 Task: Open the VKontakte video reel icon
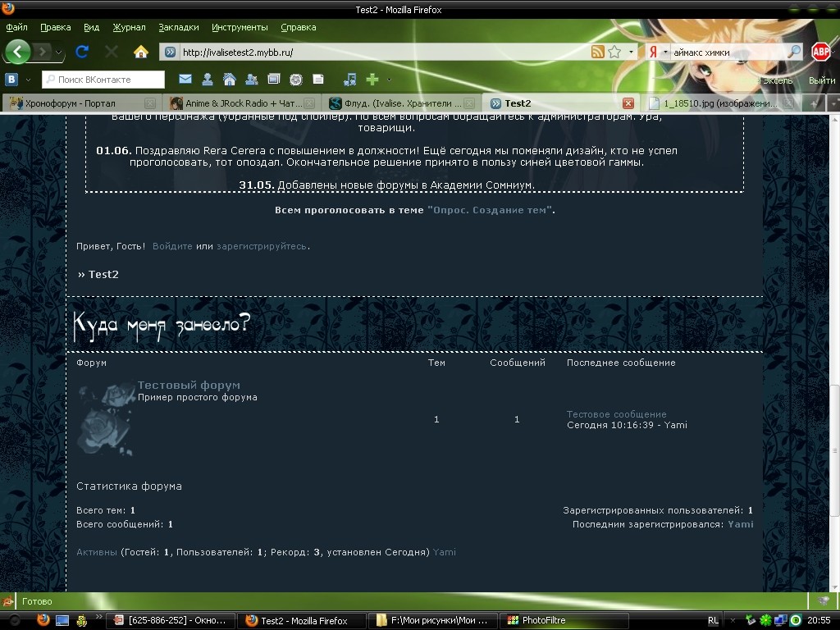pyautogui.click(x=295, y=80)
